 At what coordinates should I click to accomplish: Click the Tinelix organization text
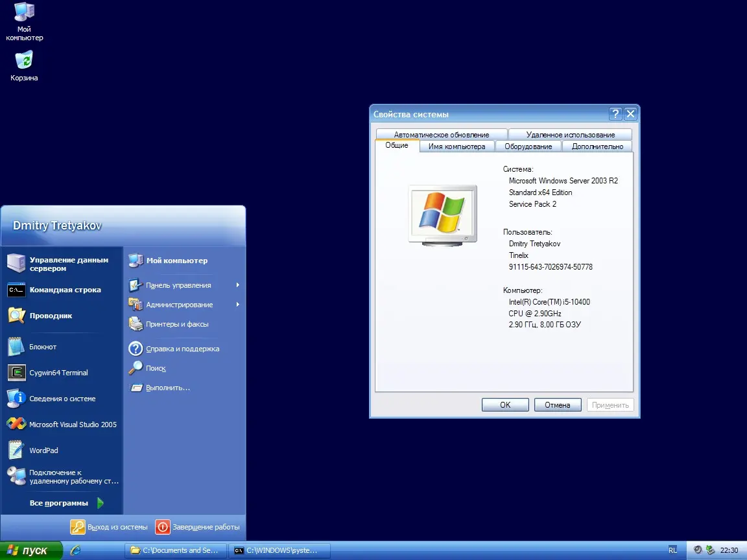coord(518,255)
